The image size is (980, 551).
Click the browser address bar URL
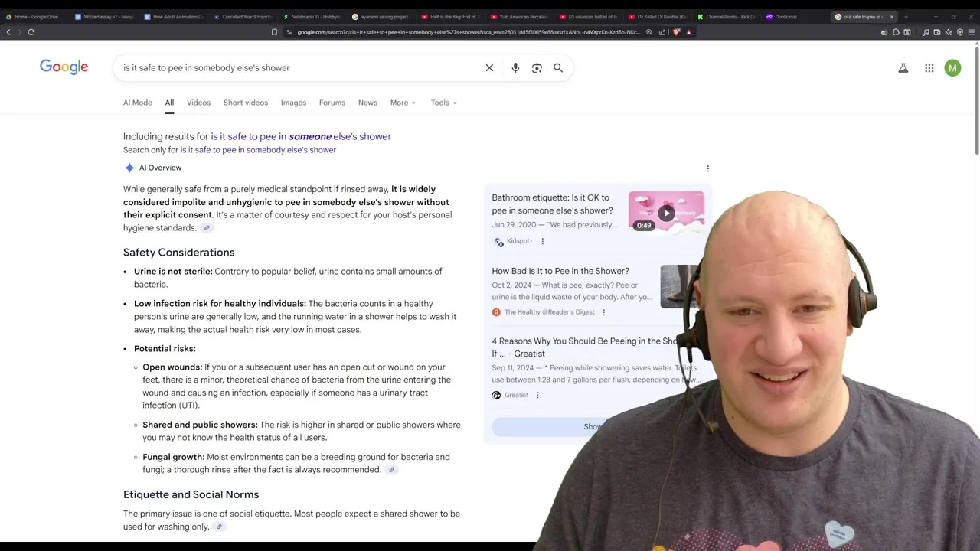[467, 32]
